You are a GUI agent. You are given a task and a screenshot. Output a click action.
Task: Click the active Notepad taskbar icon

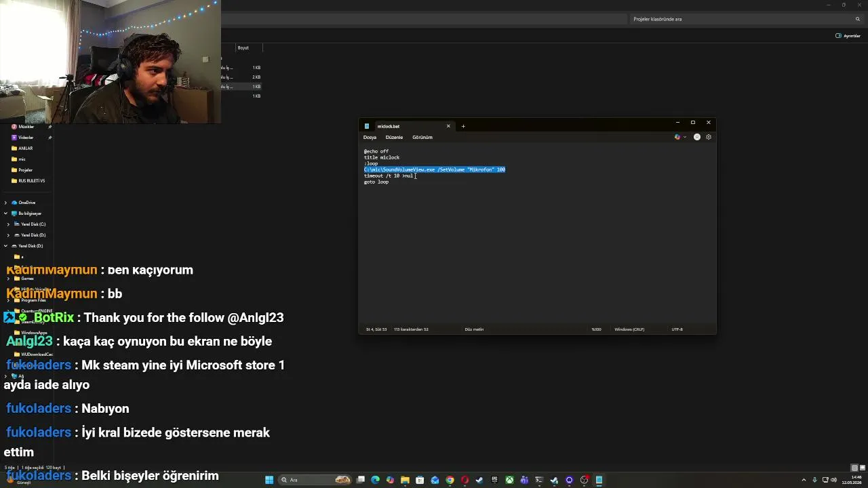tap(599, 480)
